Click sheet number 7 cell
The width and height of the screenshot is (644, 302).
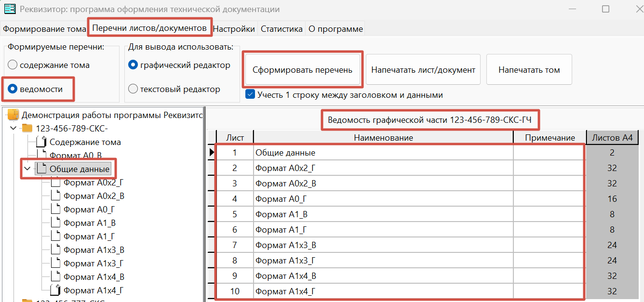[x=235, y=245]
